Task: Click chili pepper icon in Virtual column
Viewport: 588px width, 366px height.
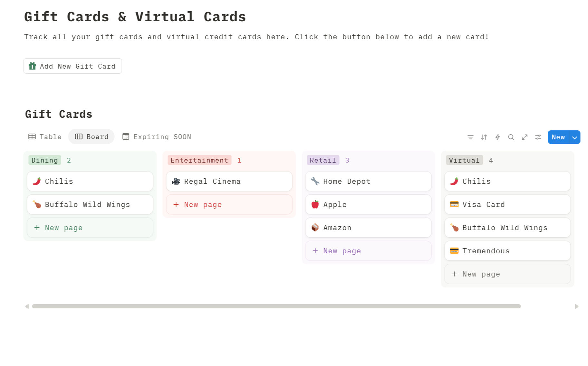Action: (454, 181)
